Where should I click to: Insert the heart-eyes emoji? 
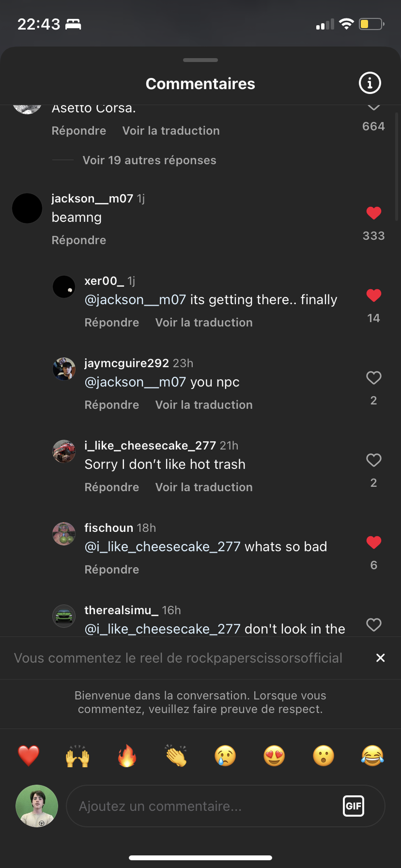tap(274, 756)
